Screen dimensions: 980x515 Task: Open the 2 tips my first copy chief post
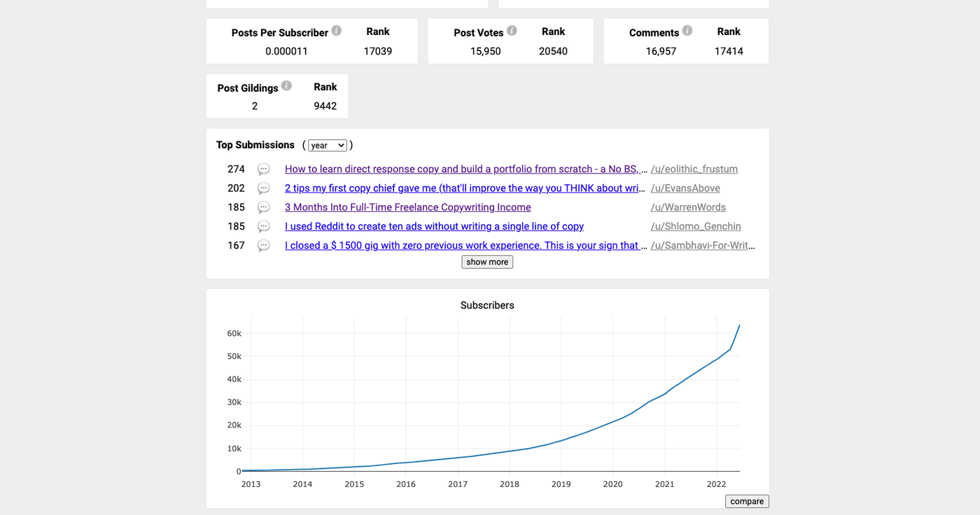point(466,188)
